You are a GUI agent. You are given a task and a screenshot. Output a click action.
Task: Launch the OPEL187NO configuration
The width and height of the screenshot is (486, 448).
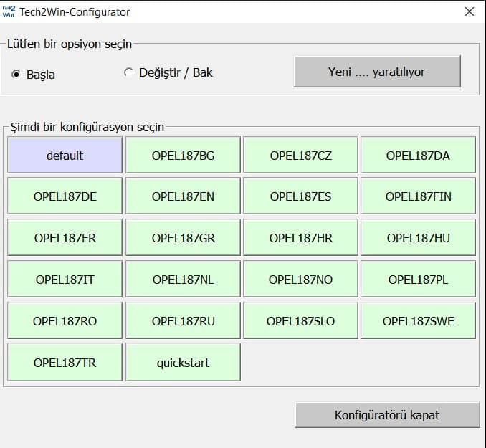300,279
